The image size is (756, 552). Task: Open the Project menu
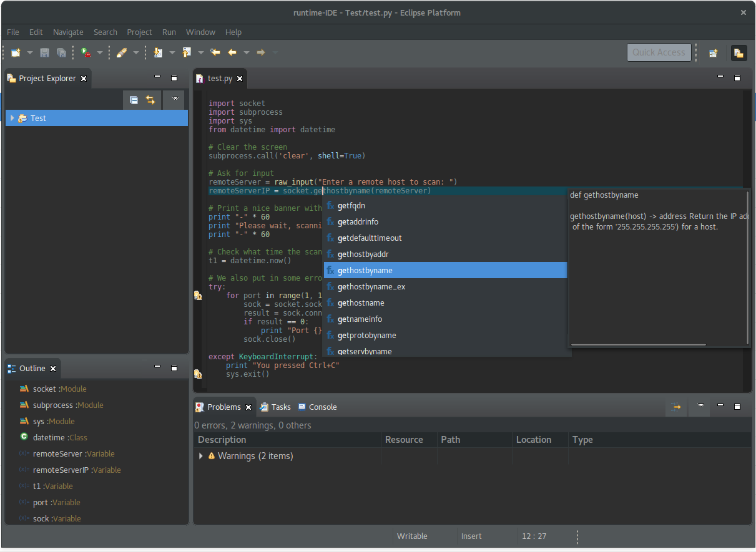139,32
